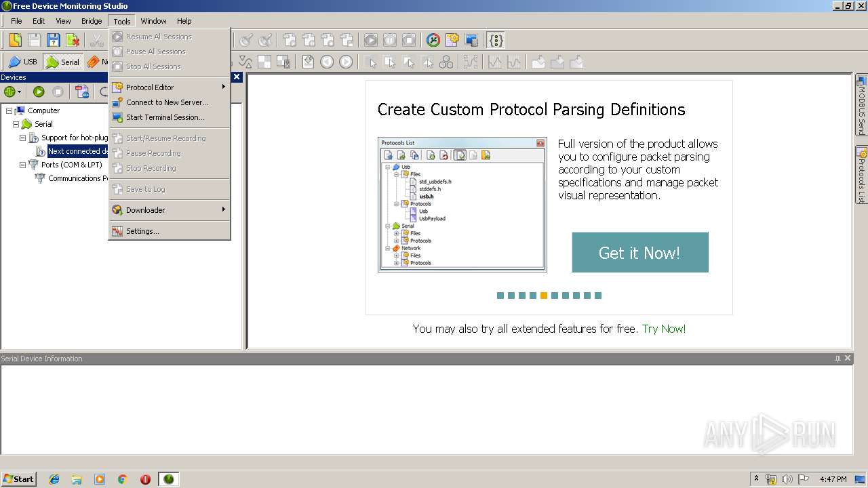This screenshot has width=868, height=488.
Task: Click the New session toolbar icon
Action: [x=15, y=40]
